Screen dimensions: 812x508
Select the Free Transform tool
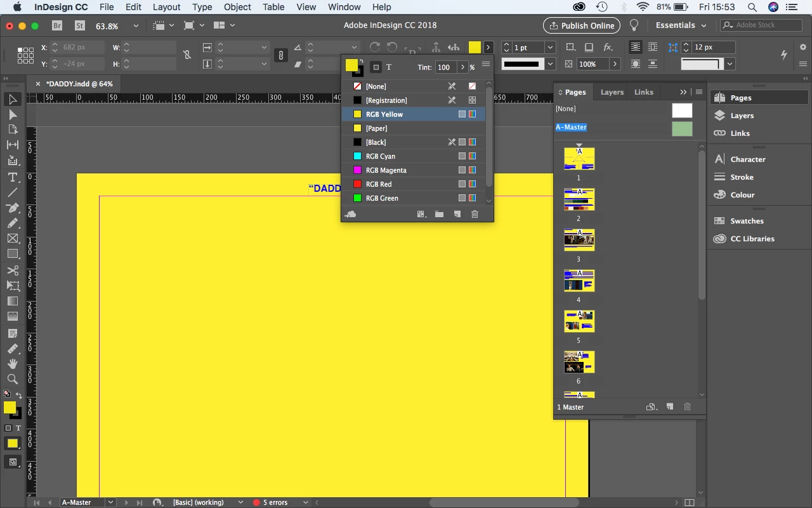[12, 286]
